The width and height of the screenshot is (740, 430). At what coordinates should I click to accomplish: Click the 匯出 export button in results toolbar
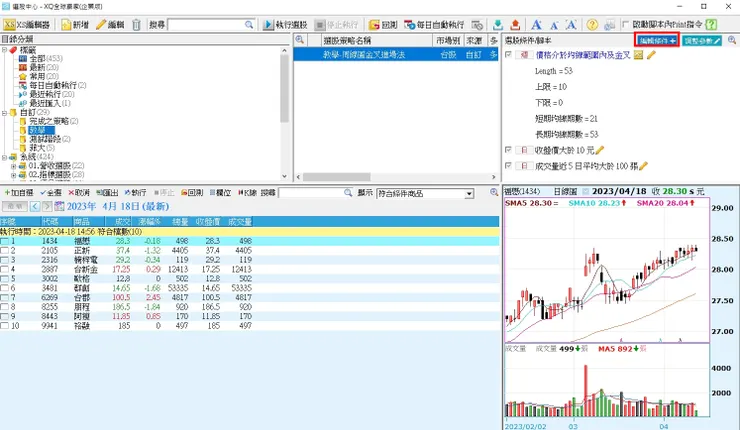(107, 193)
